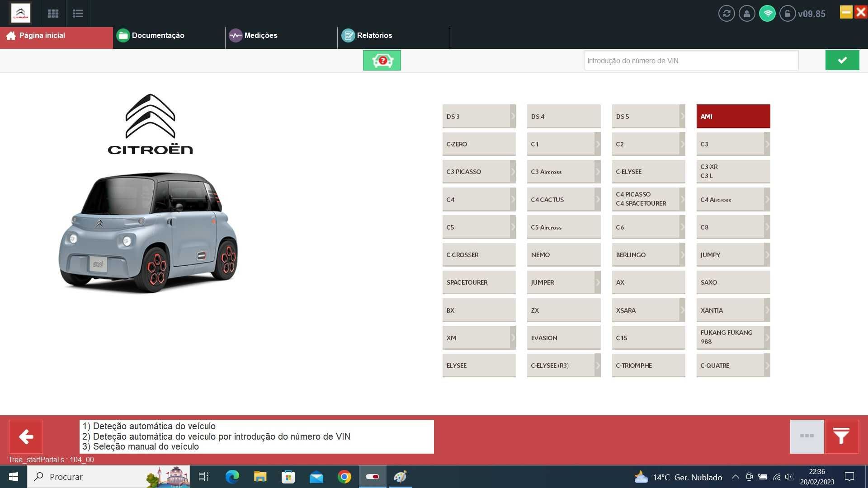
Task: Select the SAXO model
Action: click(733, 282)
